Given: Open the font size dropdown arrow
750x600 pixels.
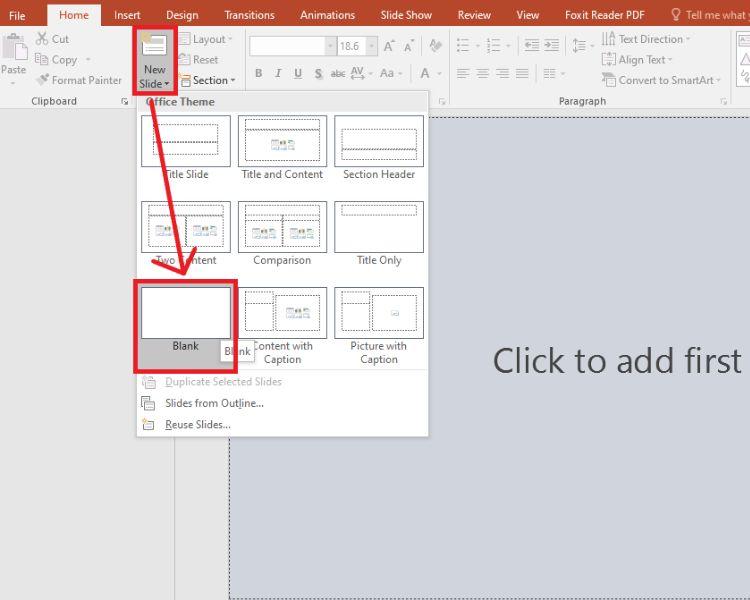Looking at the screenshot, I should tap(372, 46).
